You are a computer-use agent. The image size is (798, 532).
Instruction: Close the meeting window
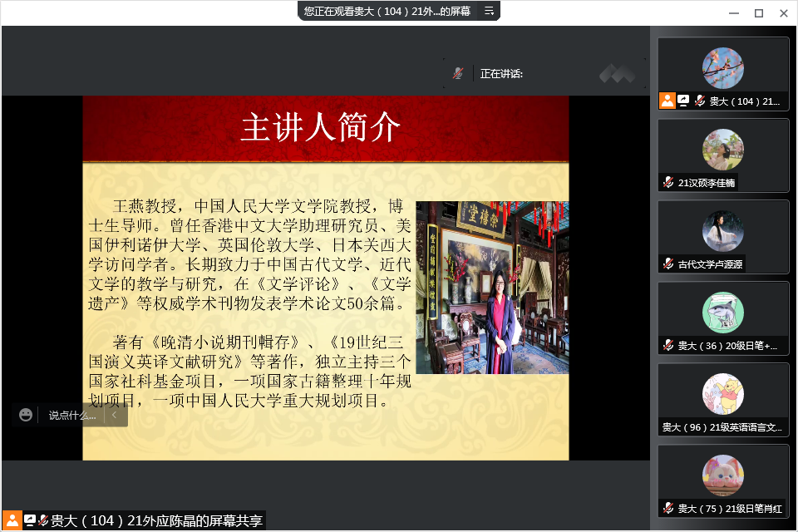(x=784, y=13)
